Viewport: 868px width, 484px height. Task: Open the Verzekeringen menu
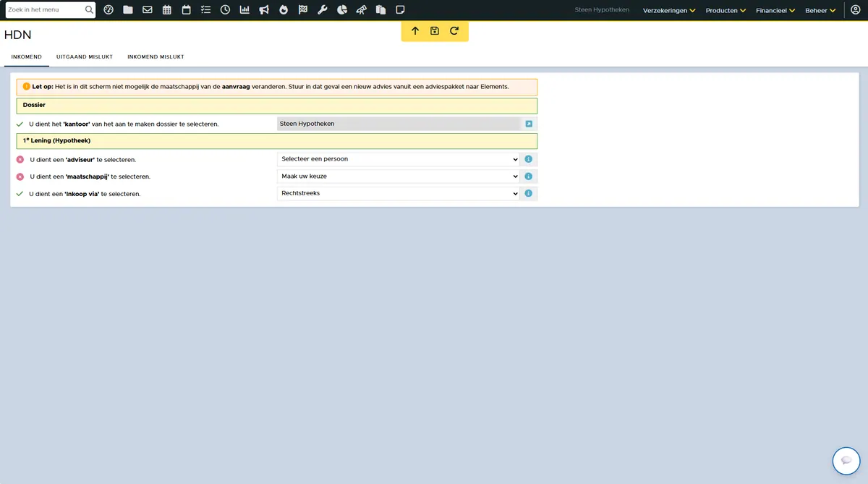click(669, 11)
